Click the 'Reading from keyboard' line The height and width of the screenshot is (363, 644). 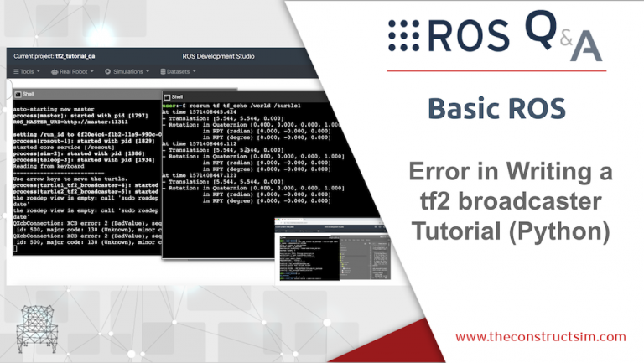coord(49,166)
